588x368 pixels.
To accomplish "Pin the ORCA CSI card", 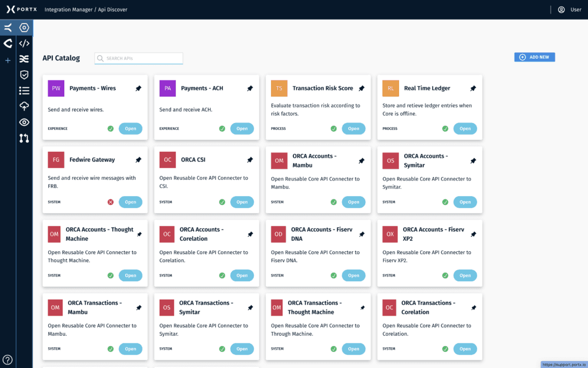I will click(x=250, y=160).
